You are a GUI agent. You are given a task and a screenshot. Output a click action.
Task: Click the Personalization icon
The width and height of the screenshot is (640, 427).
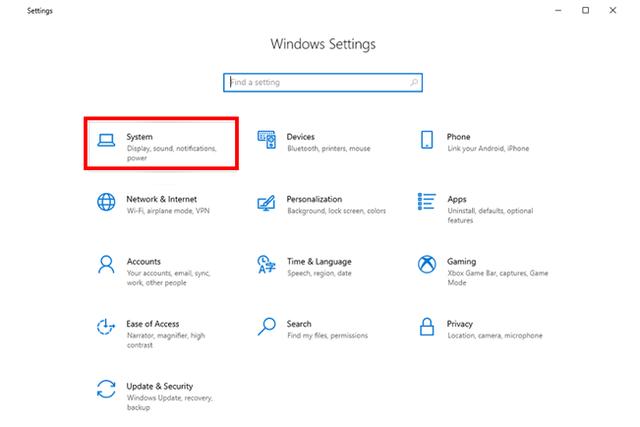click(x=266, y=203)
